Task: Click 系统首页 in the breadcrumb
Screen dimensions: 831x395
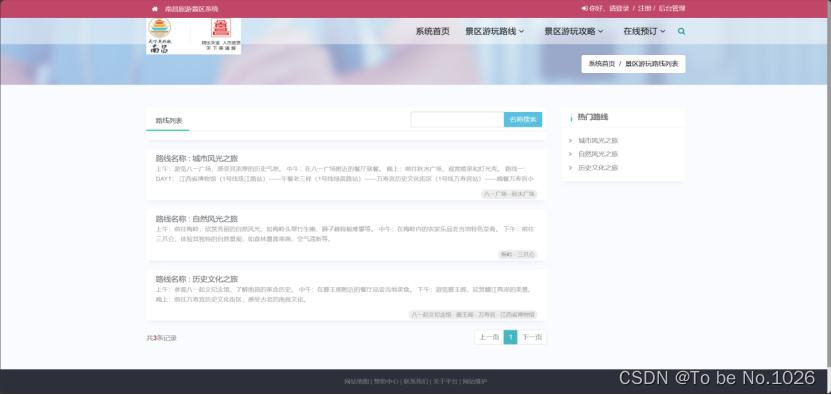Action: point(602,64)
